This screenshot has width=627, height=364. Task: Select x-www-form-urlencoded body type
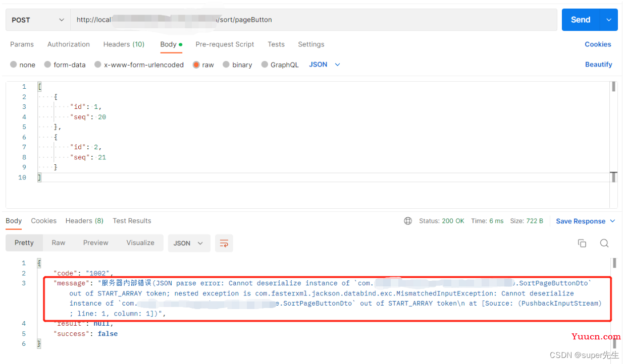pos(98,65)
